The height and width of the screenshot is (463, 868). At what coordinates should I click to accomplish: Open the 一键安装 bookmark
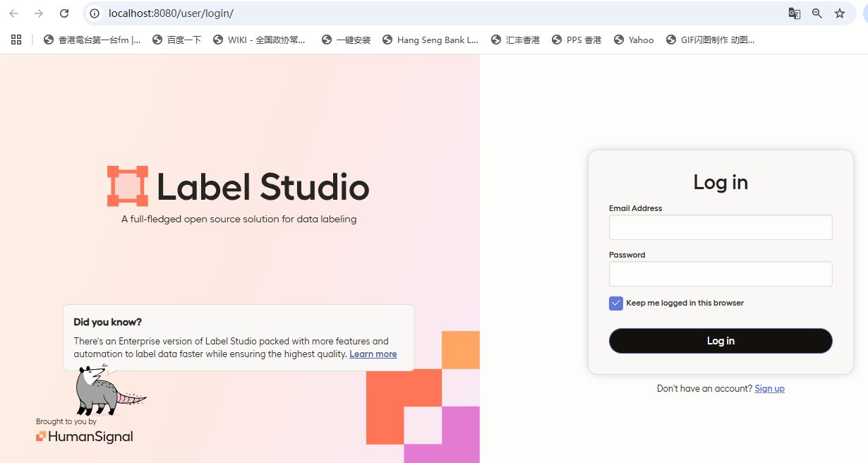346,40
